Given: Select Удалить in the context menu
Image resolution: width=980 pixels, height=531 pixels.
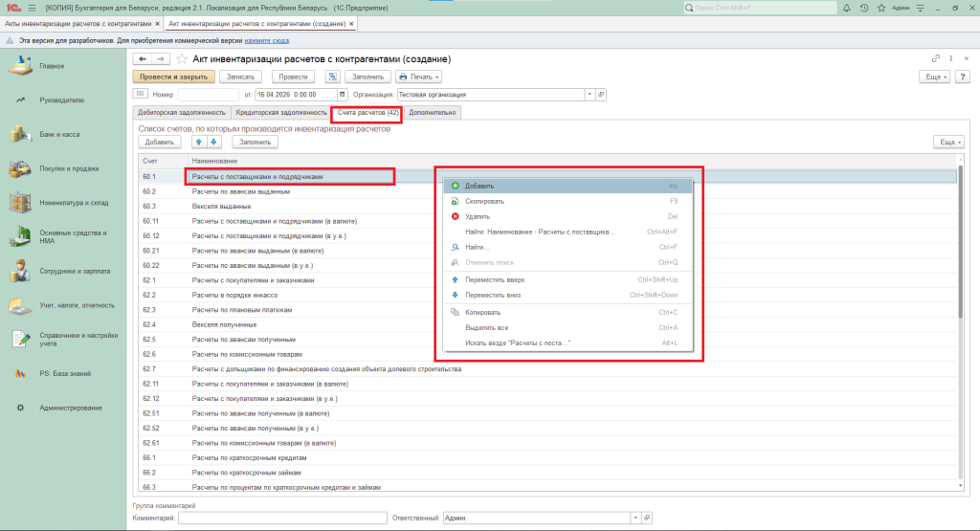Looking at the screenshot, I should [x=479, y=216].
